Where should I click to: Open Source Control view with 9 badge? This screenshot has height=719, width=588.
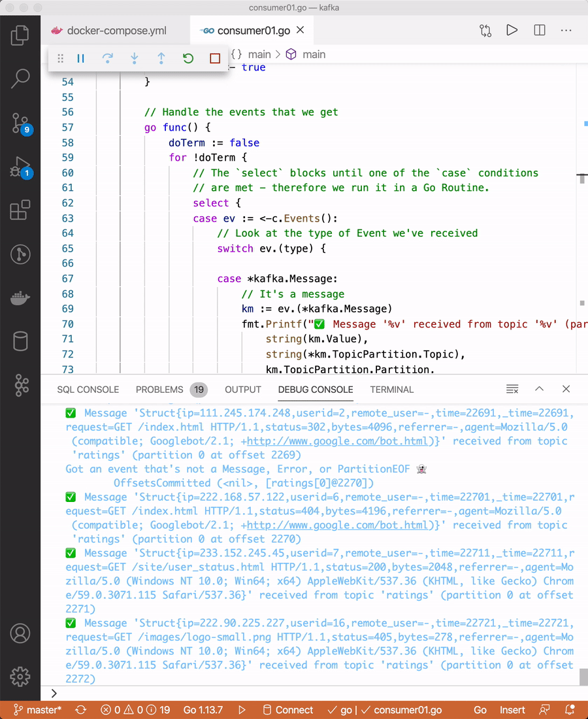pyautogui.click(x=20, y=122)
